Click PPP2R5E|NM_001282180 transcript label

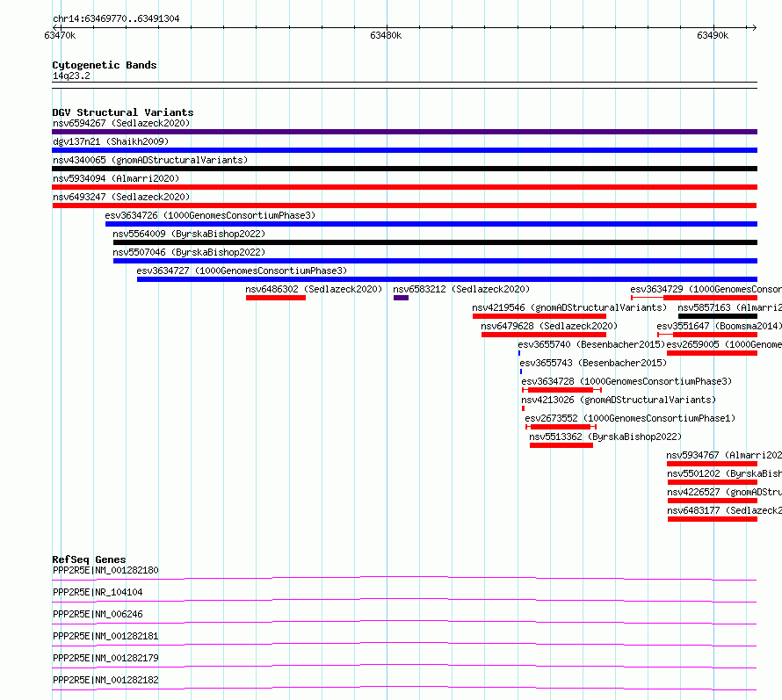(105, 570)
